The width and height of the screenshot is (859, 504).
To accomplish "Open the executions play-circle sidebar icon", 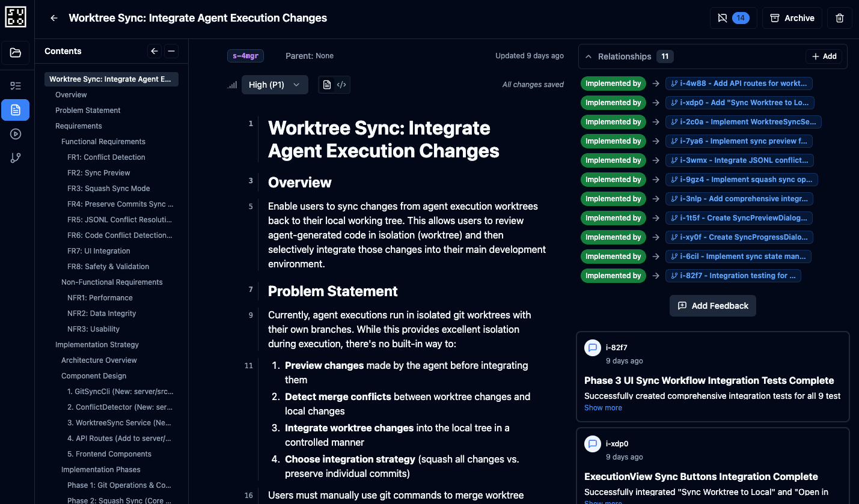I will (16, 134).
